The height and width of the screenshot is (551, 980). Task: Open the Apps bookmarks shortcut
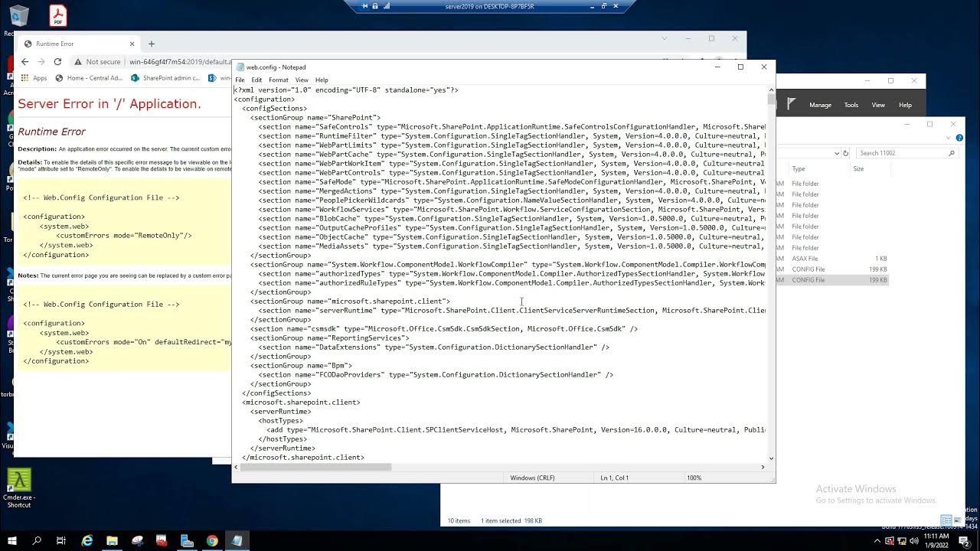tap(34, 78)
